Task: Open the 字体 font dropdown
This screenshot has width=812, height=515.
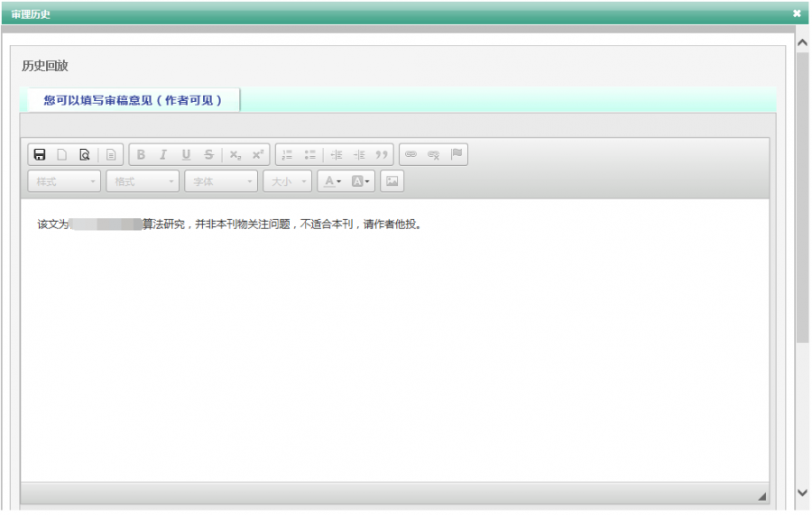Action: click(221, 181)
